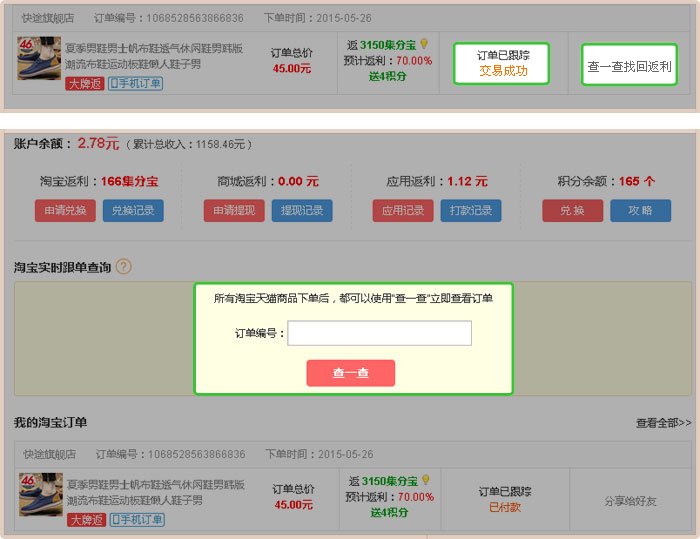Open the shoe thumbnail under 我的淘宝订单
Image resolution: width=700 pixels, height=539 pixels.
(40, 495)
